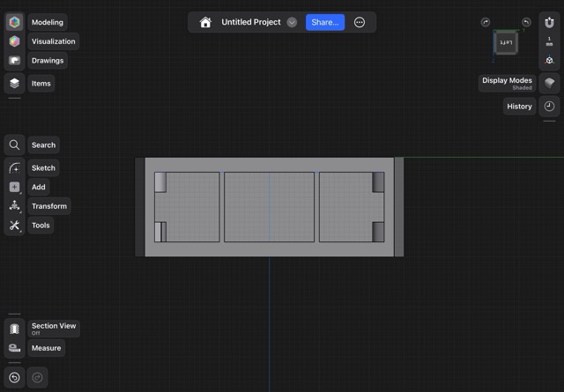
Task: Click the Tools label
Action: tap(41, 226)
